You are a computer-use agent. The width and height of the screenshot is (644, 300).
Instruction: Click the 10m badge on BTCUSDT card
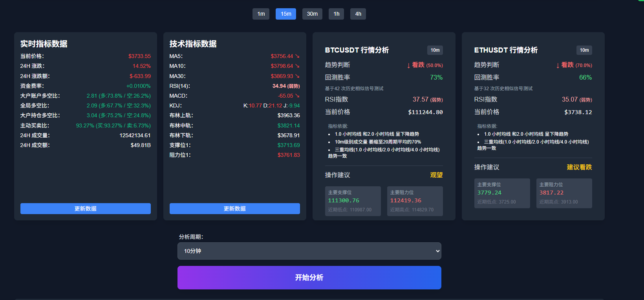[x=435, y=50]
